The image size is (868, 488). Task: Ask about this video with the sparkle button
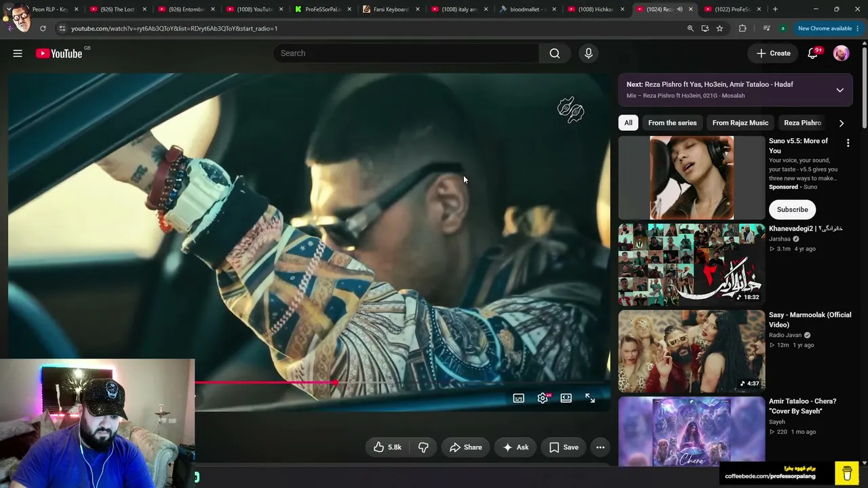tap(515, 447)
